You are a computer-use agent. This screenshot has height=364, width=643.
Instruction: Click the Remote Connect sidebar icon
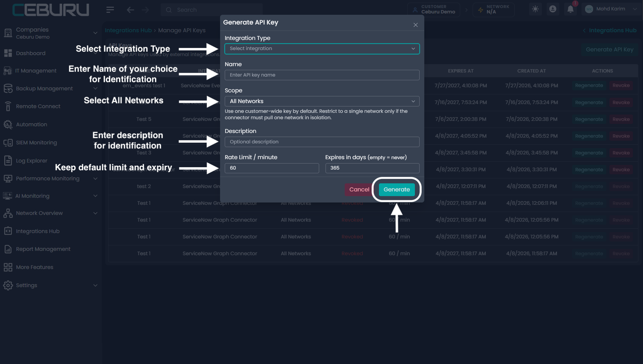(x=8, y=106)
